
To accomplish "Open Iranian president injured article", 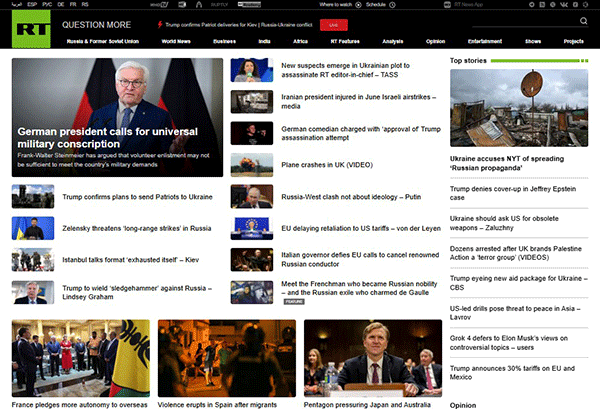I will coord(359,101).
